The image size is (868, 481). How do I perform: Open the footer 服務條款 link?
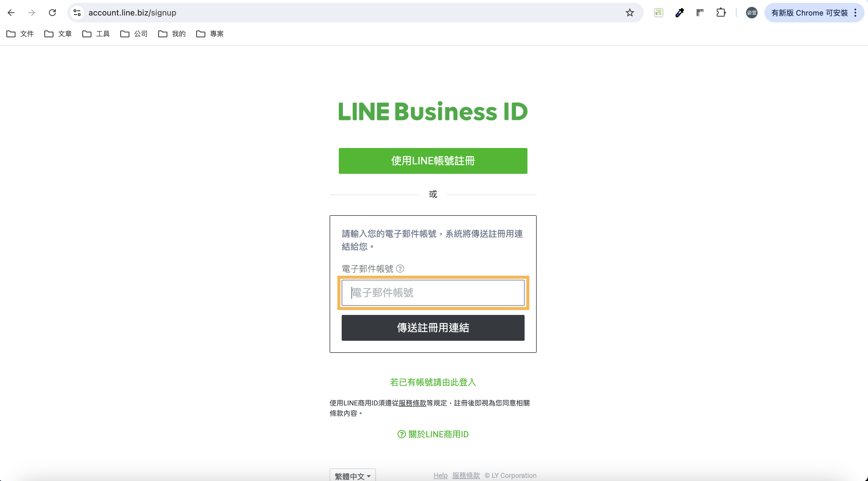coord(466,475)
